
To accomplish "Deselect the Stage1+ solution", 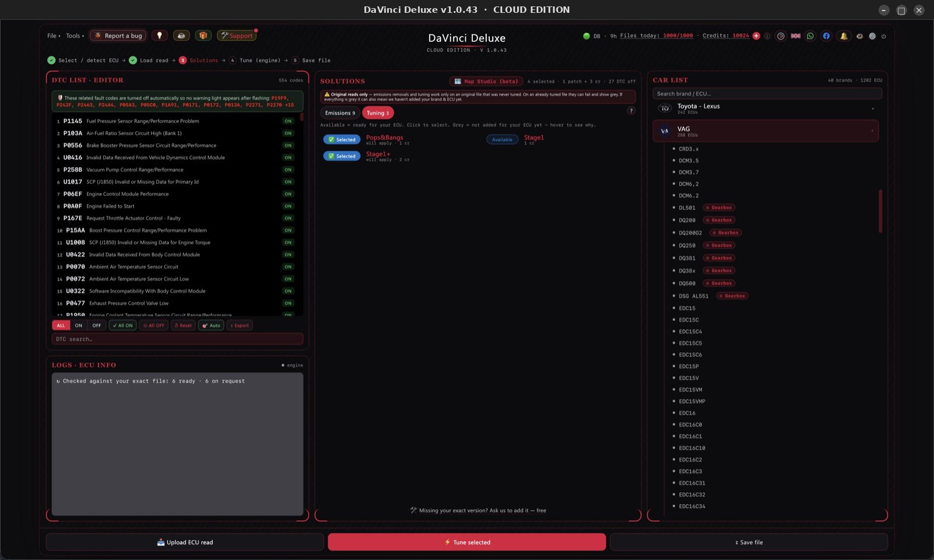I will click(x=341, y=156).
